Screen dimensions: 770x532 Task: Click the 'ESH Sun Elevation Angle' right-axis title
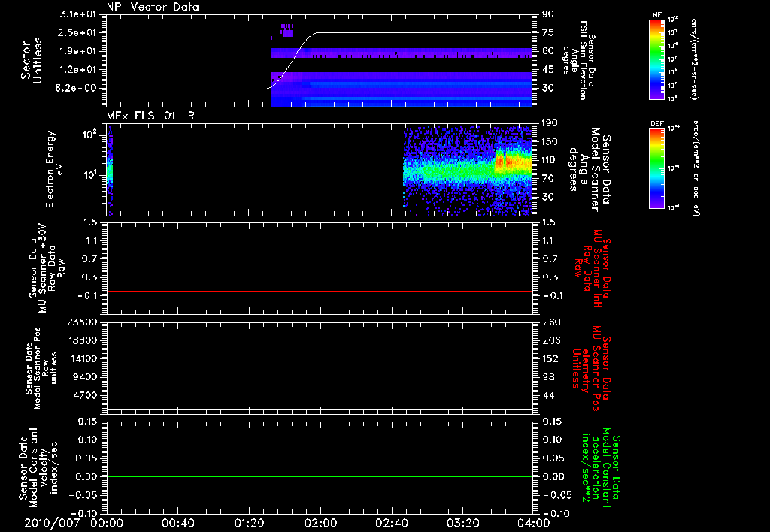click(580, 60)
